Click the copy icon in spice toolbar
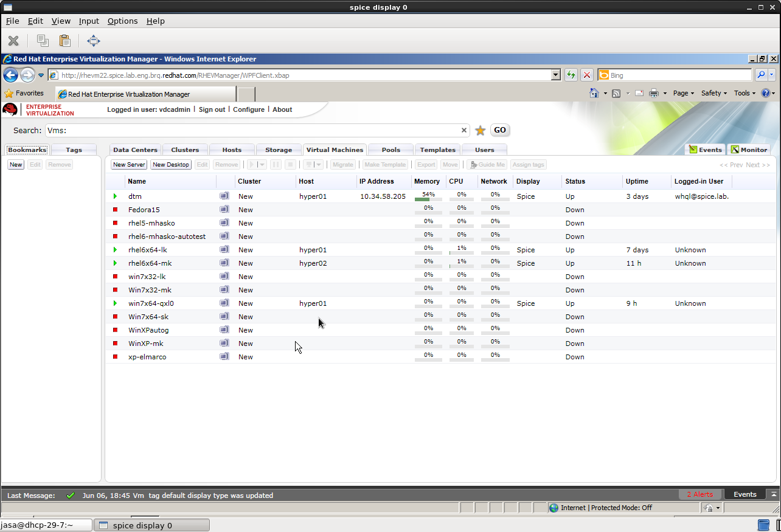Screen dimensions: 781x532 42,41
